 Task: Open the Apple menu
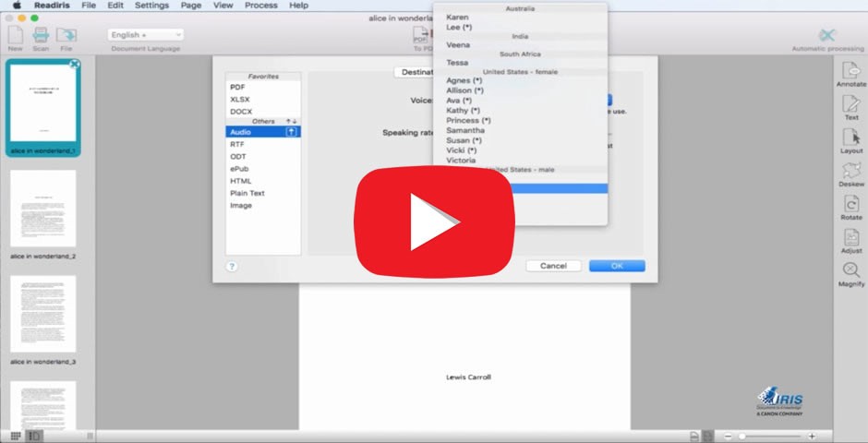pyautogui.click(x=17, y=5)
